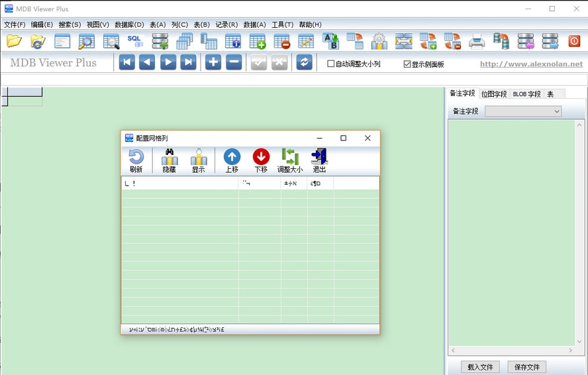Open the SQL query tool

135,41
